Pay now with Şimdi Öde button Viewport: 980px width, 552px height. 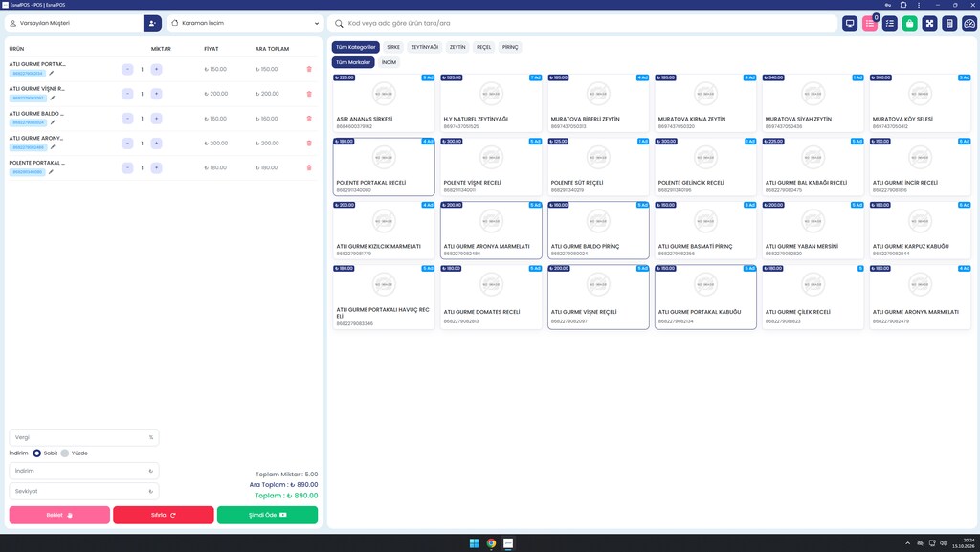(x=268, y=515)
